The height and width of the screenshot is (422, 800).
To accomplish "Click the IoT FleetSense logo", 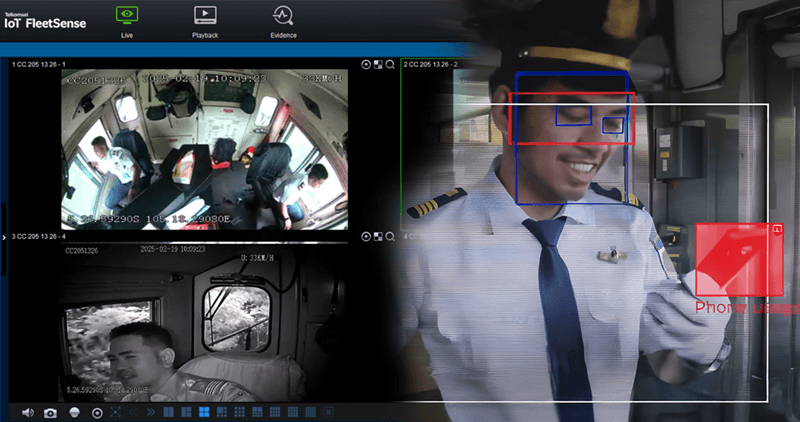I will (43, 20).
